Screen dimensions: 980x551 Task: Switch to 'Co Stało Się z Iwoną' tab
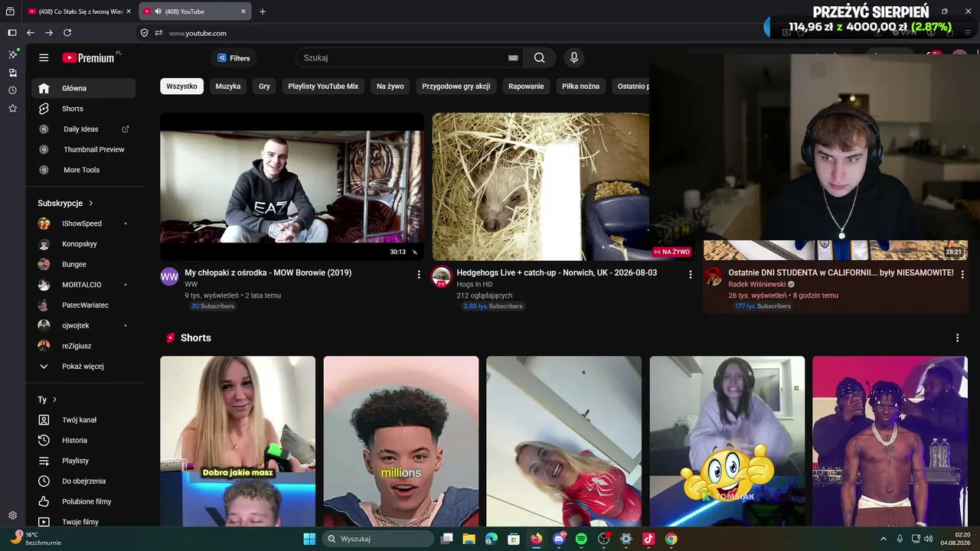pos(80,11)
